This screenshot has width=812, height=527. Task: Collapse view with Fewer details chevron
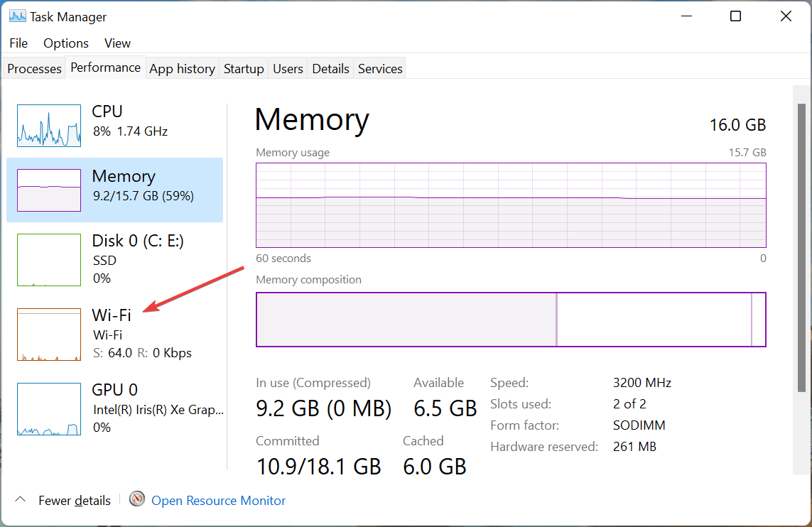pos(21,500)
